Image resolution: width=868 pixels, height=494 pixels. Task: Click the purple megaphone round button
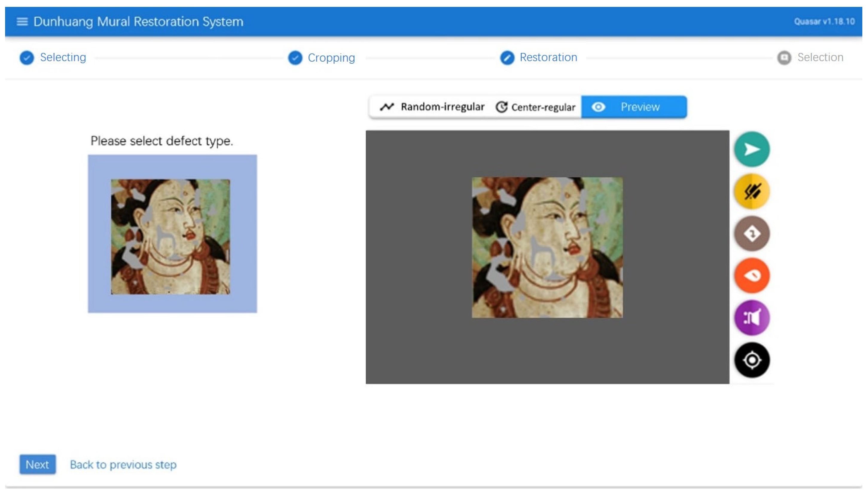click(x=752, y=318)
